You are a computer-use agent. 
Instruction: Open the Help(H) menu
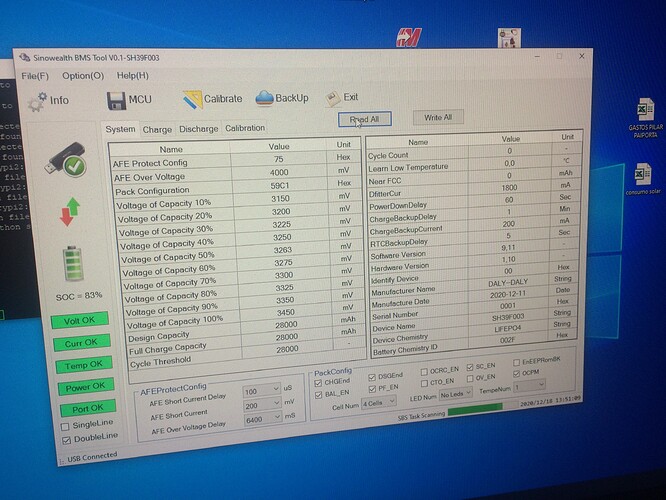133,76
